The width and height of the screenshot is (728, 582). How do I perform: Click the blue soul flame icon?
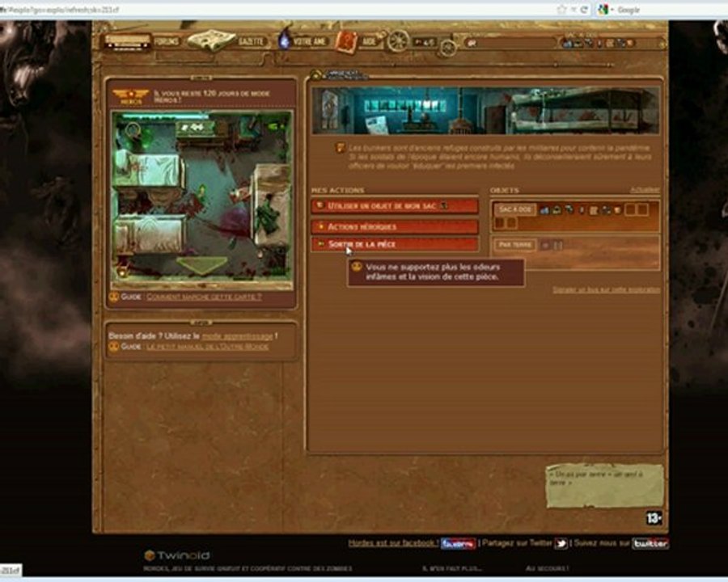click(x=284, y=39)
